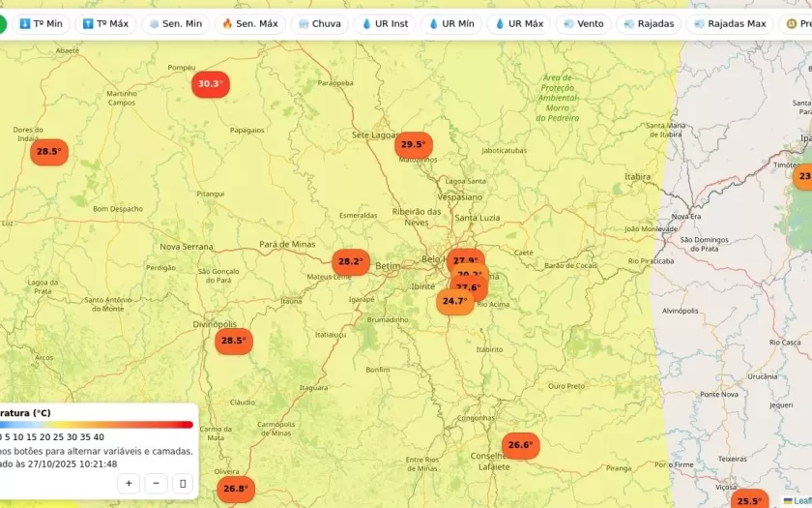
Task: Select the UR Mín humidity button
Action: tap(450, 23)
